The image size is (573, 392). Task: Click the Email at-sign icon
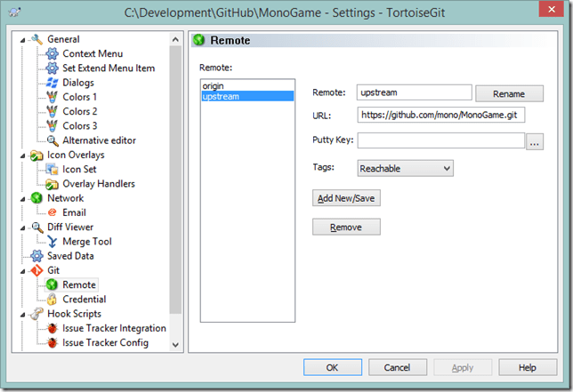tap(52, 212)
